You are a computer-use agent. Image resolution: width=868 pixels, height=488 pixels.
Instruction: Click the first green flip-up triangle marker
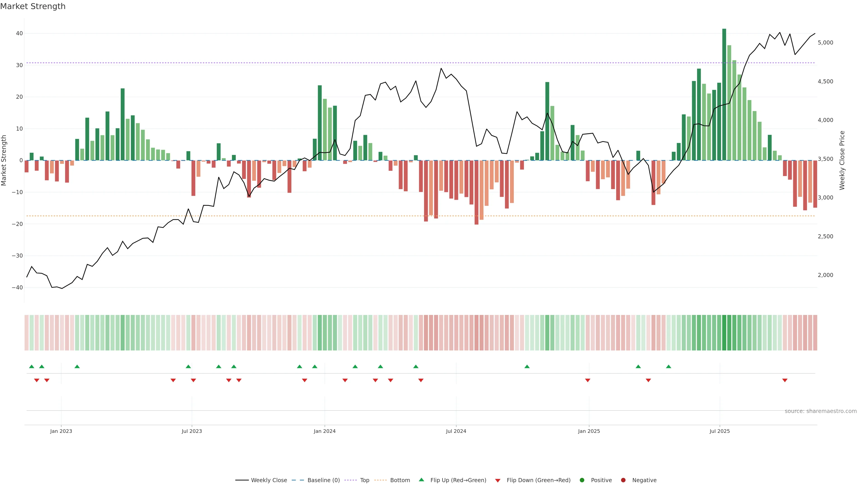(x=32, y=366)
